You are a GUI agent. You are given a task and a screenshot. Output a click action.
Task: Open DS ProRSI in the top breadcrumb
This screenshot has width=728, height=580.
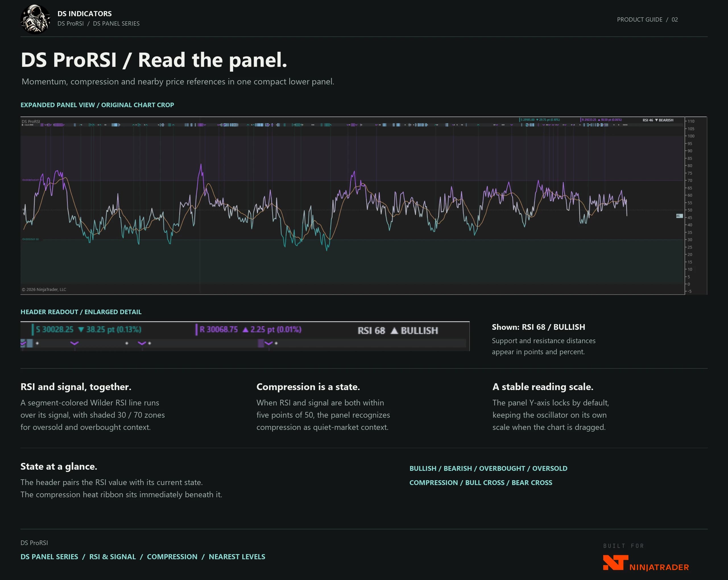[x=71, y=24]
